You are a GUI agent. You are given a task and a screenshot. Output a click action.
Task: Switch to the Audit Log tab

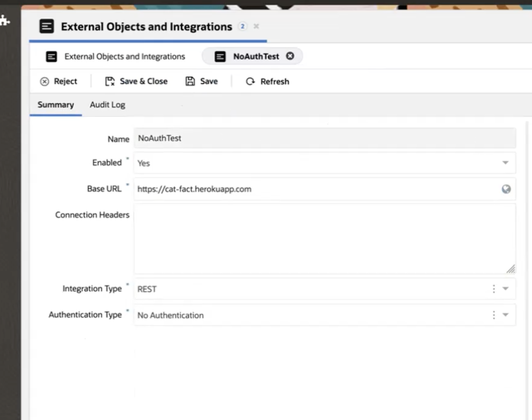pyautogui.click(x=107, y=105)
